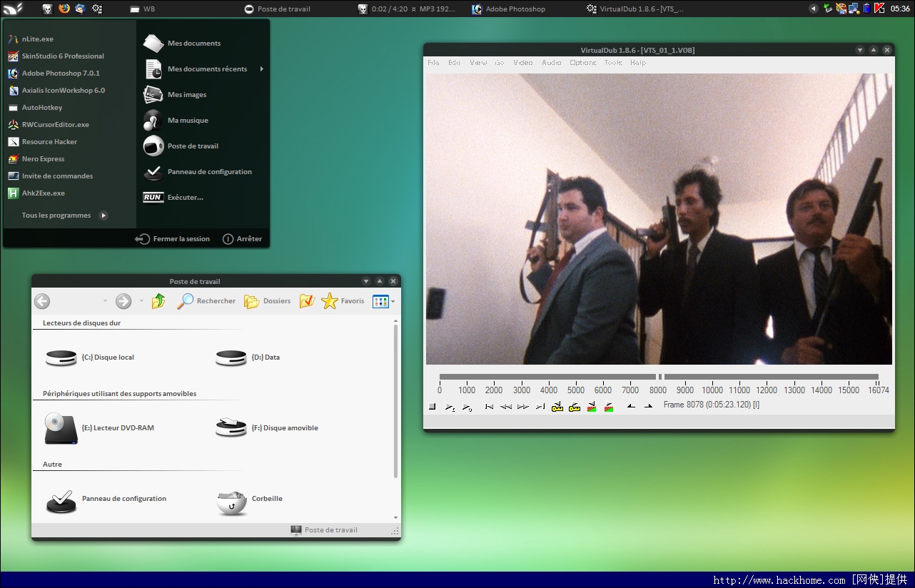Viewport: 915px width, 588px height.
Task: Click the Thunderbird quick launch icon
Action: (80, 9)
